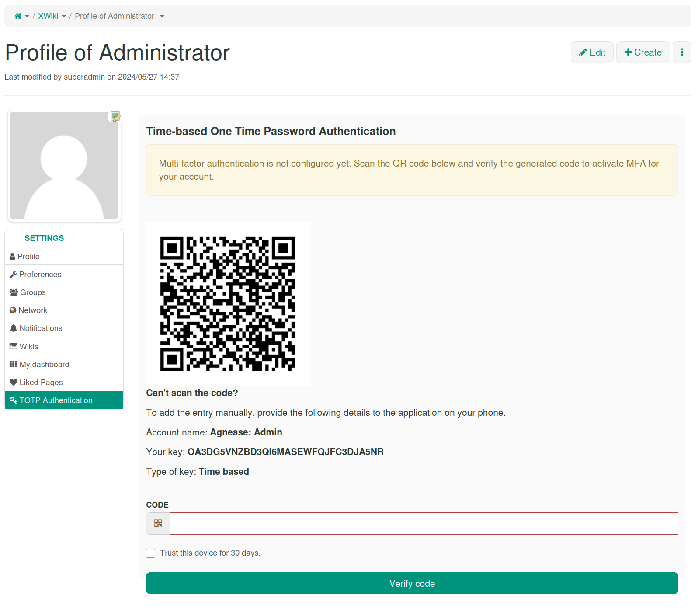
Task: Expand the home breadcrumb dropdown arrow
Action: pos(27,16)
